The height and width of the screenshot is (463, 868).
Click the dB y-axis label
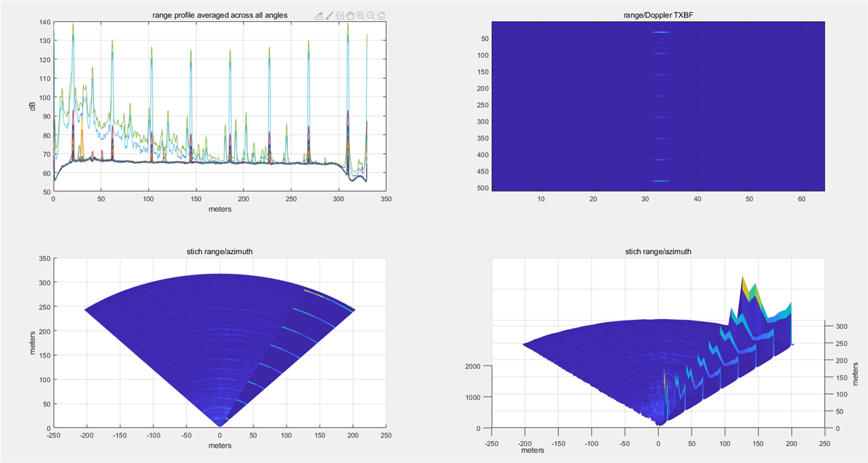click(x=30, y=107)
